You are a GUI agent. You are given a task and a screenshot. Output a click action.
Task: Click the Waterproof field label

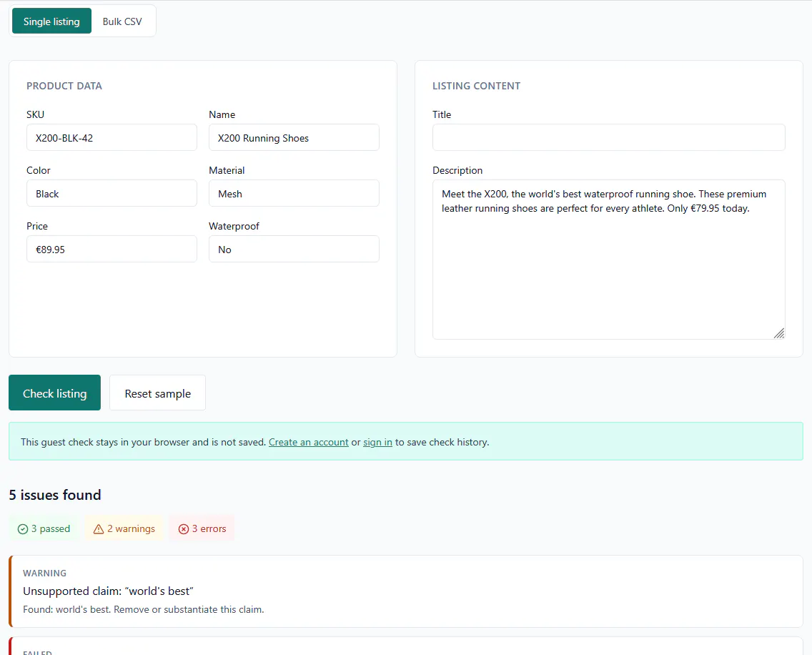pos(234,226)
